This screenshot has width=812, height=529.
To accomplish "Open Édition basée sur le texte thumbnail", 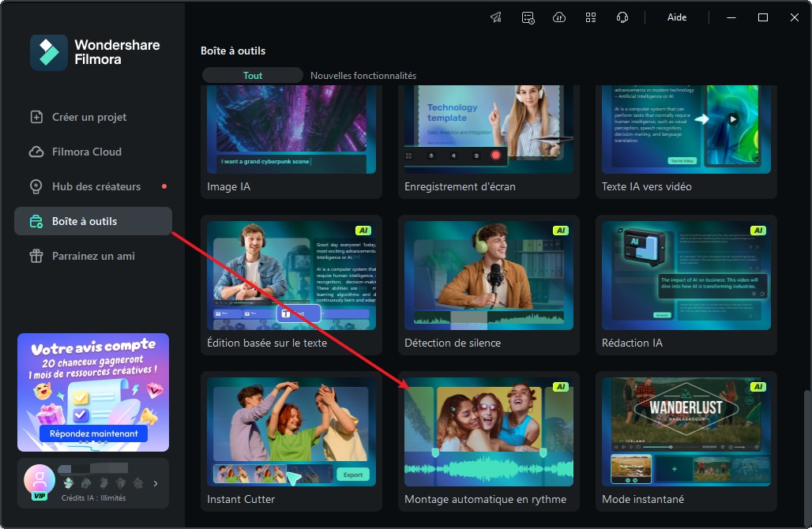I will 291,276.
